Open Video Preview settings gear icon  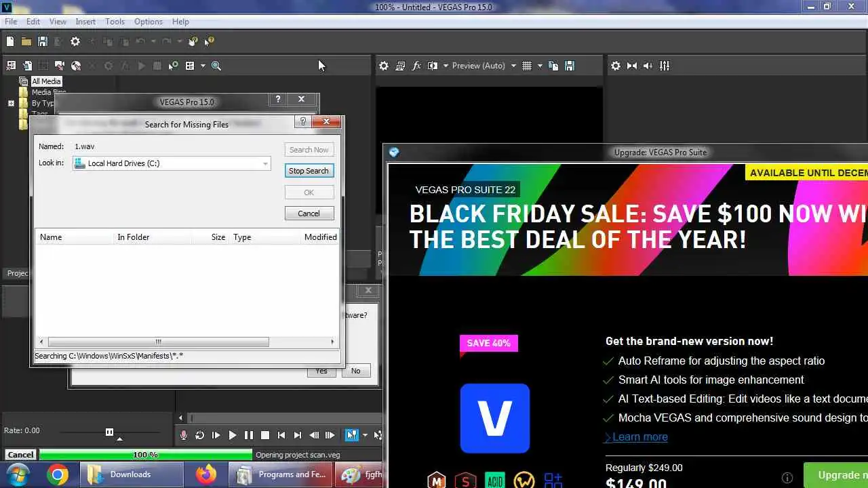pyautogui.click(x=384, y=66)
